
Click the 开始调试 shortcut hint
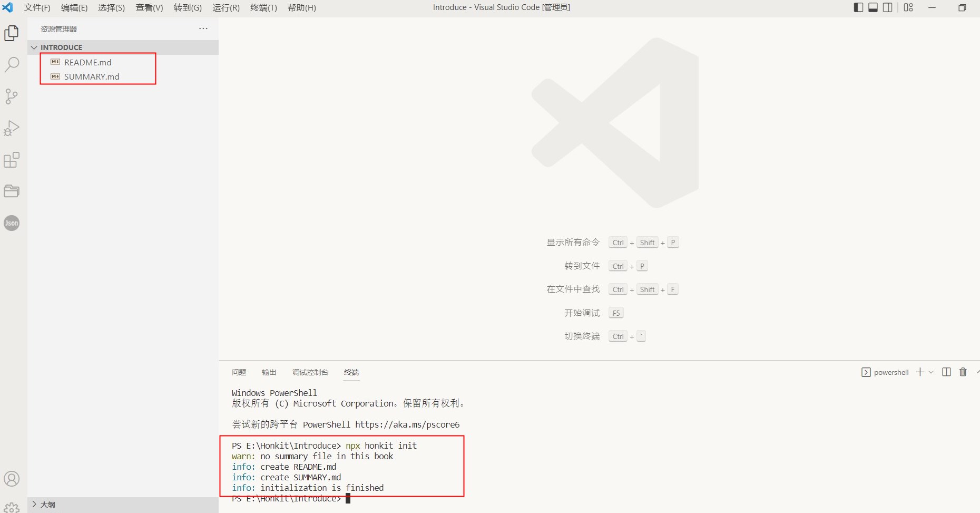(582, 313)
